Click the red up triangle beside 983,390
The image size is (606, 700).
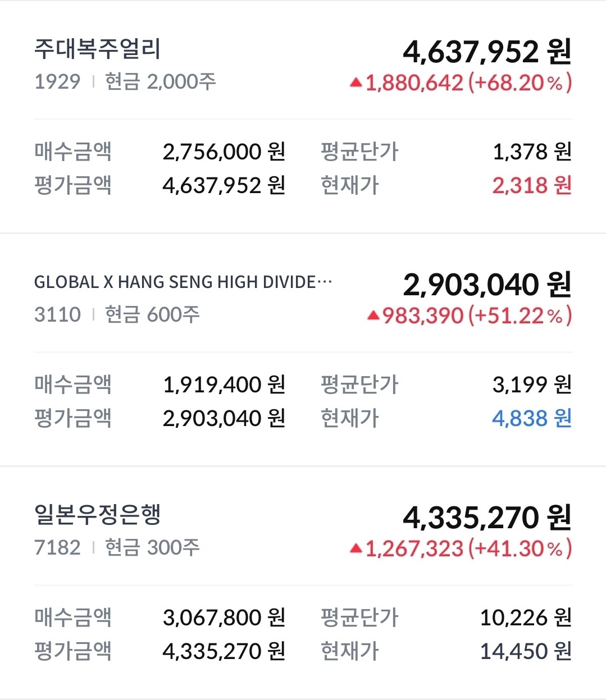click(373, 316)
